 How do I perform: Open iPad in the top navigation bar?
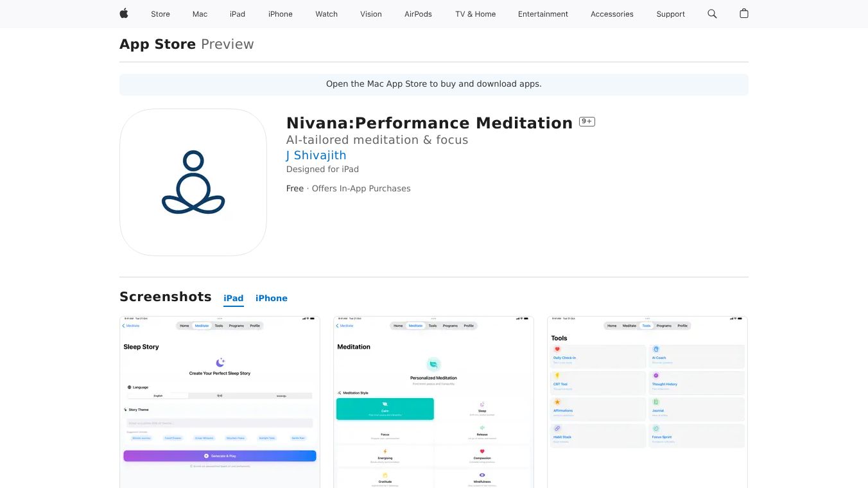tap(238, 14)
